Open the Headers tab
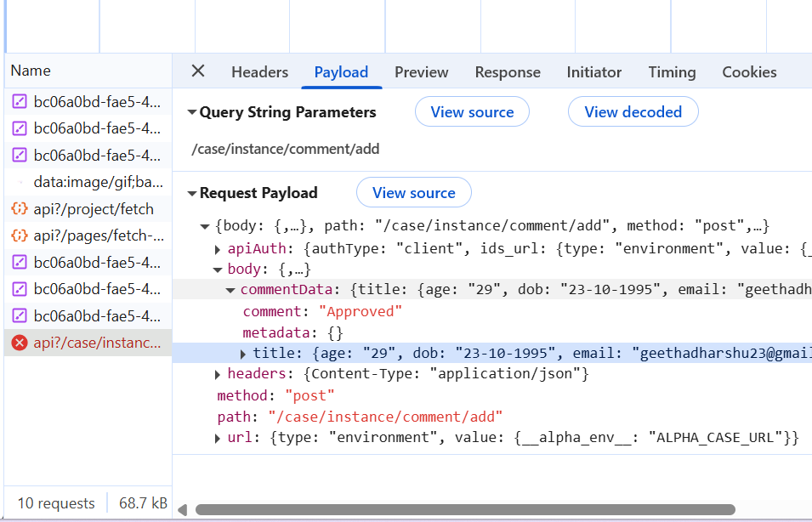Screen dimensions: 812x522 [x=259, y=72]
